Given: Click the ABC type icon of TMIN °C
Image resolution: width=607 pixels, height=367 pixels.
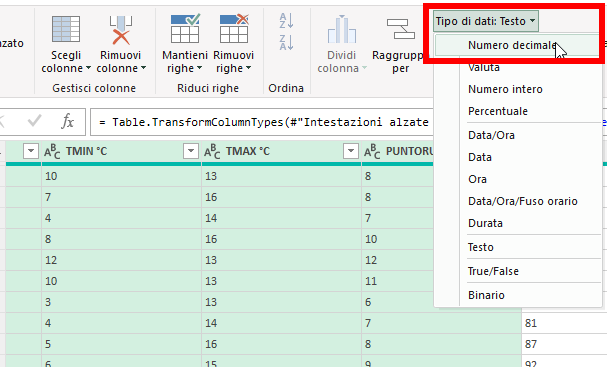Looking at the screenshot, I should pyautogui.click(x=52, y=151).
